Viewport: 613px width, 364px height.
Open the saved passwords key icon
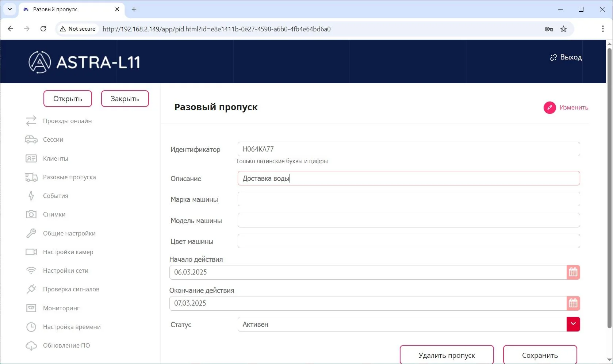[549, 29]
